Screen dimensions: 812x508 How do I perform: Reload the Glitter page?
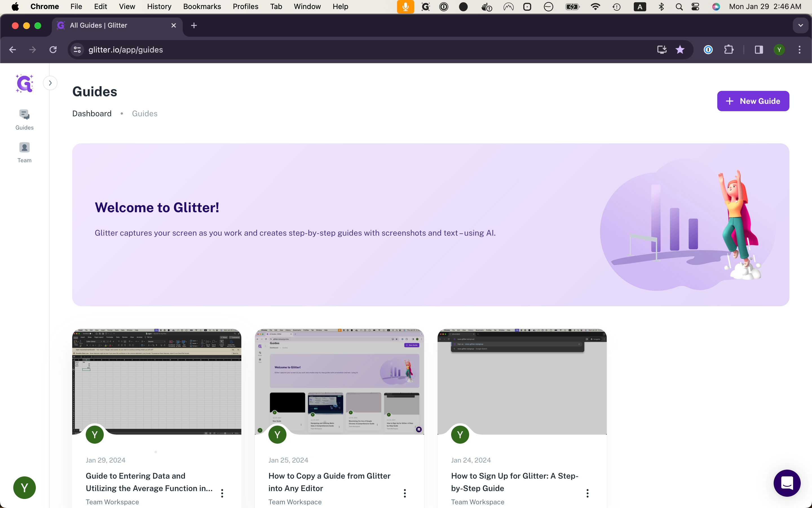click(53, 50)
